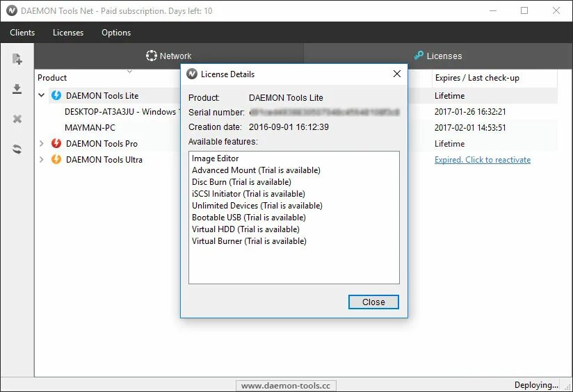The height and width of the screenshot is (392, 573).
Task: Click the Deploying... status bar text
Action: [x=536, y=385]
